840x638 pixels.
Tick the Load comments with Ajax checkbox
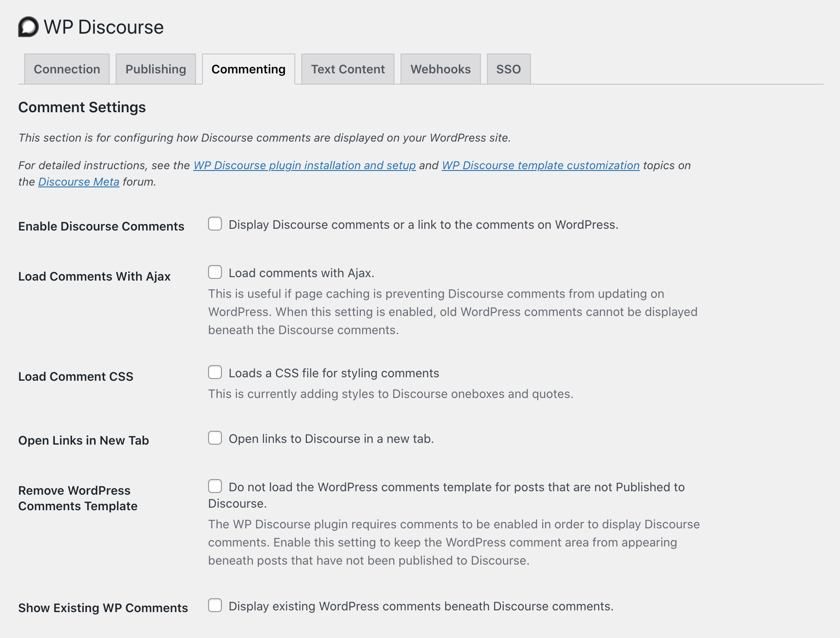click(x=215, y=272)
